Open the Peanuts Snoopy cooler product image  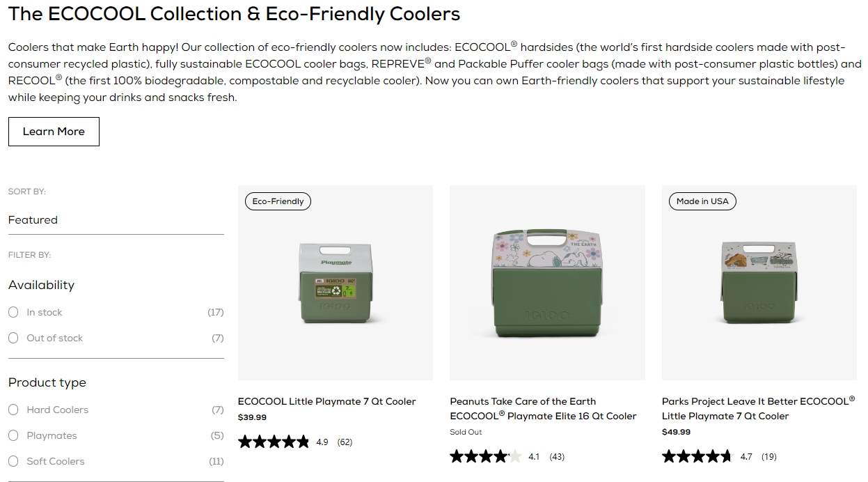pos(547,283)
